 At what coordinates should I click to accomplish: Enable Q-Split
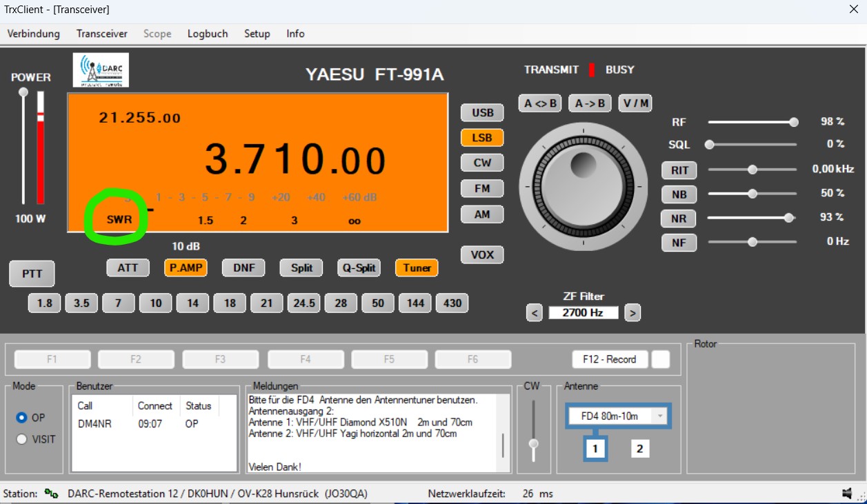(x=359, y=268)
